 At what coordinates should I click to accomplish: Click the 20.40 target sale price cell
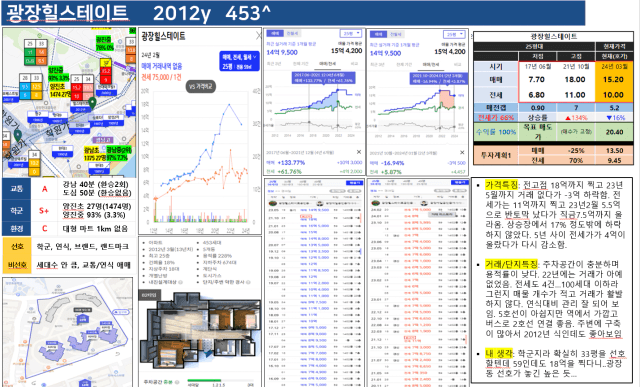point(614,132)
